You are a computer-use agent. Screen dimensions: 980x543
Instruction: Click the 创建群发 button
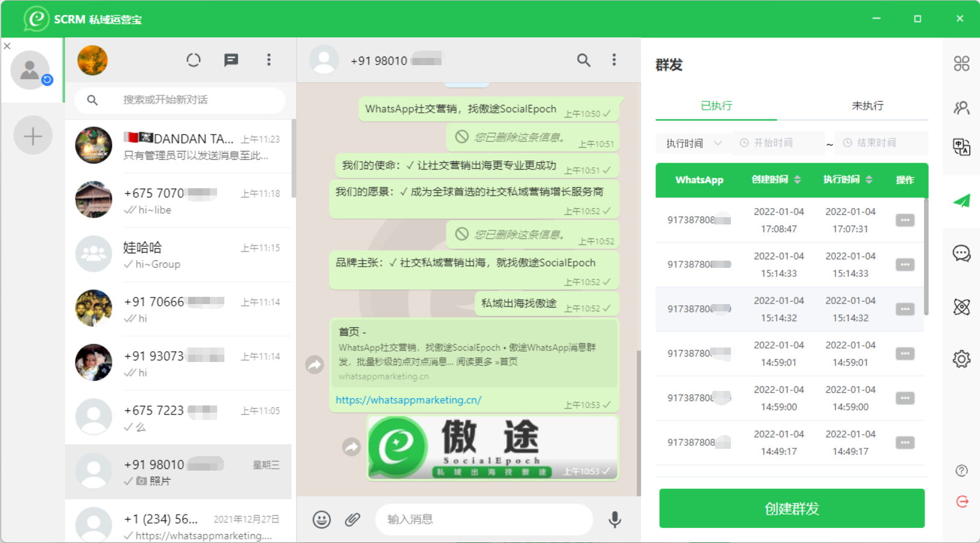pyautogui.click(x=792, y=509)
